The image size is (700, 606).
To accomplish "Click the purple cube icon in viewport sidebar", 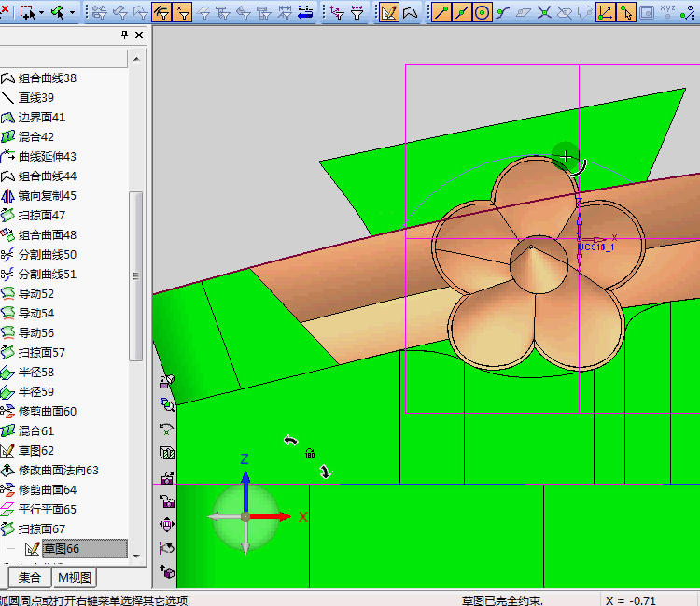I will click(167, 571).
